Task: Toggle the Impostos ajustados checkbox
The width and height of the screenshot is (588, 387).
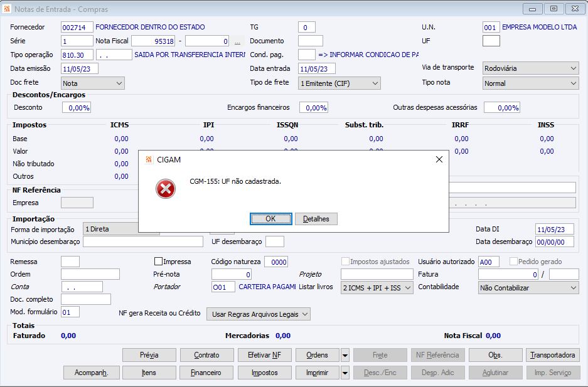Action: click(x=345, y=261)
